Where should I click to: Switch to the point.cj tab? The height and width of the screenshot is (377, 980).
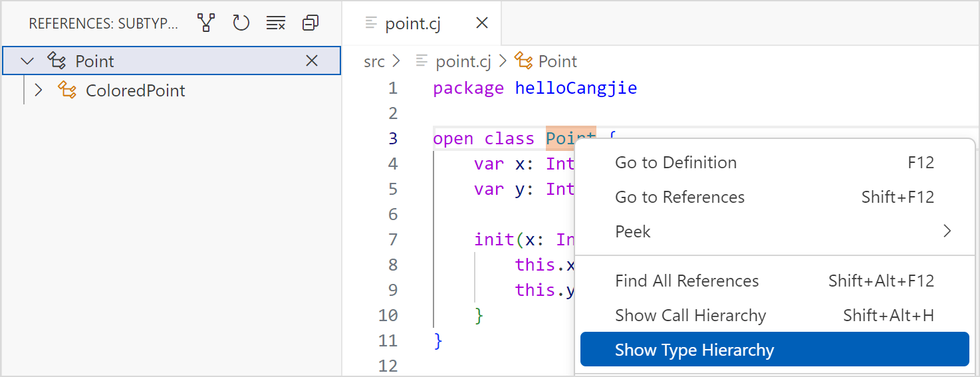coord(412,23)
